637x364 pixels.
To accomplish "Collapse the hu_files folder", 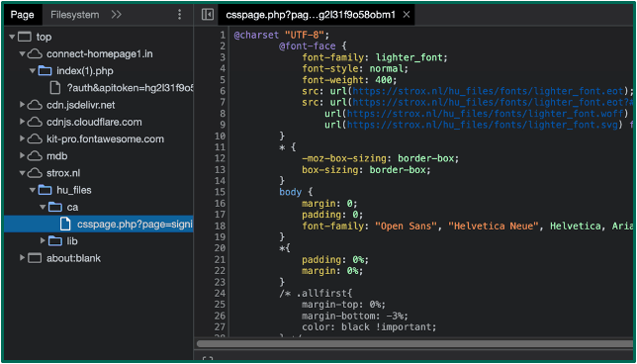I will [33, 190].
